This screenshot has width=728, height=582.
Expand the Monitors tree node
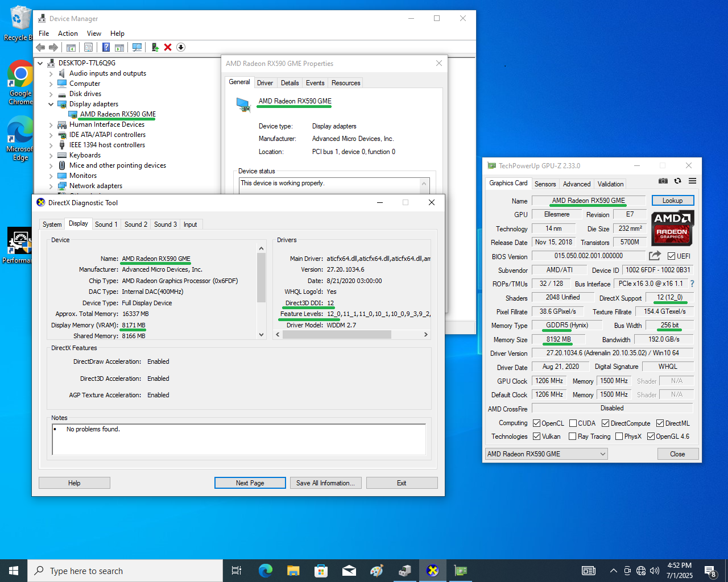coord(51,176)
